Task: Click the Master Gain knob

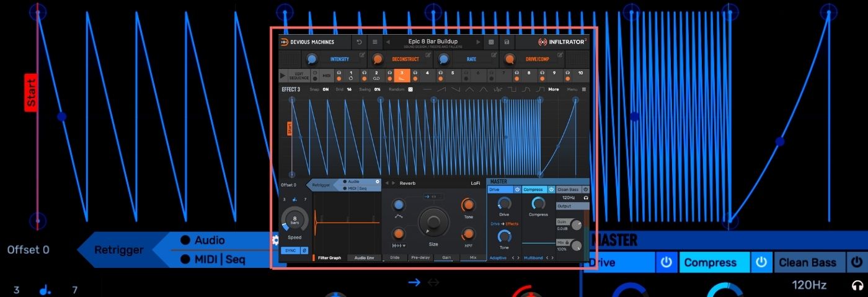Action: point(577,225)
